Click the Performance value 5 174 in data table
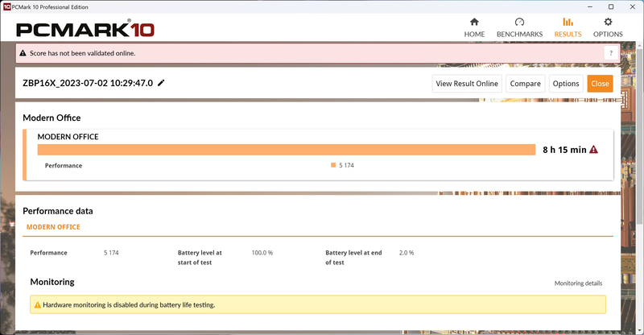 (x=111, y=253)
